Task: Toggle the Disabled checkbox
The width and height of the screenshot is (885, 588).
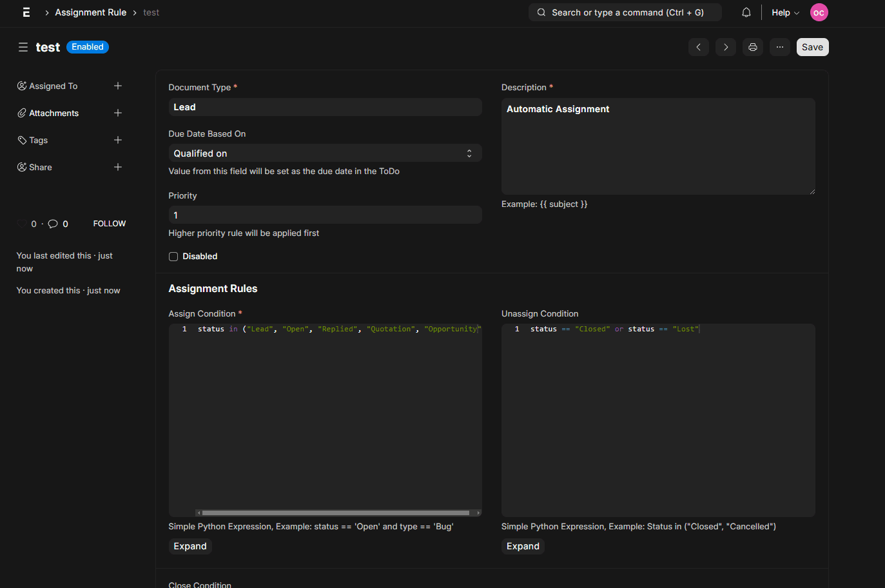Action: [173, 257]
